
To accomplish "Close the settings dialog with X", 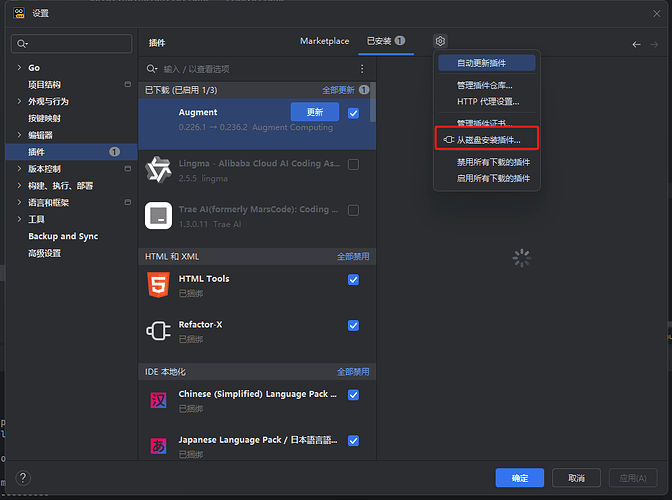I will pos(657,14).
